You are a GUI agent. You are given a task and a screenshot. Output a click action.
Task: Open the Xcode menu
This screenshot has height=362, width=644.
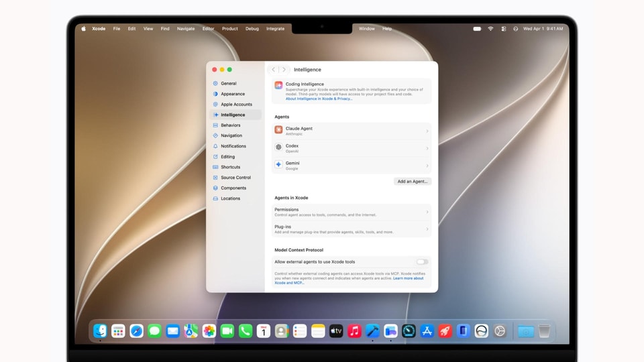pyautogui.click(x=99, y=29)
